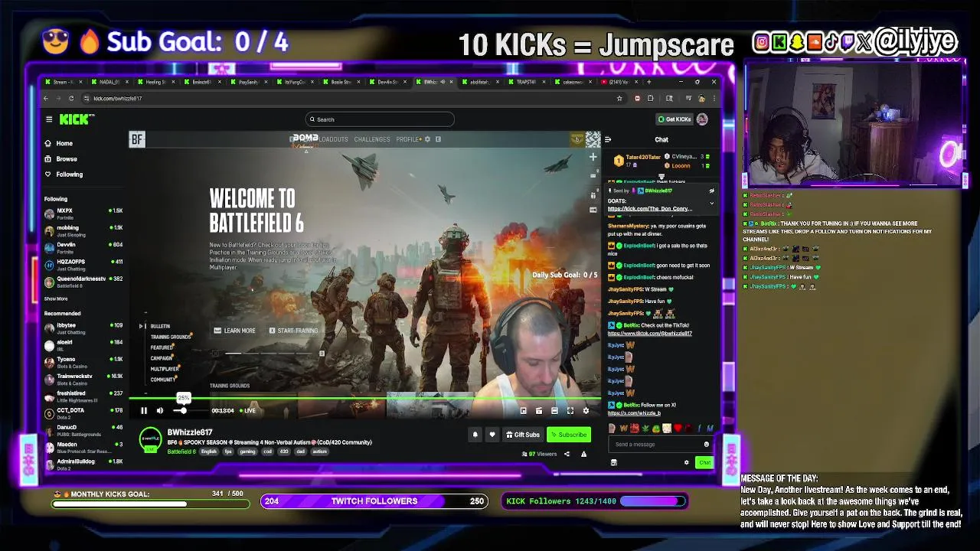Viewport: 980px width, 551px height.
Task: Switch to the abdifatah browser tab
Action: [482, 82]
